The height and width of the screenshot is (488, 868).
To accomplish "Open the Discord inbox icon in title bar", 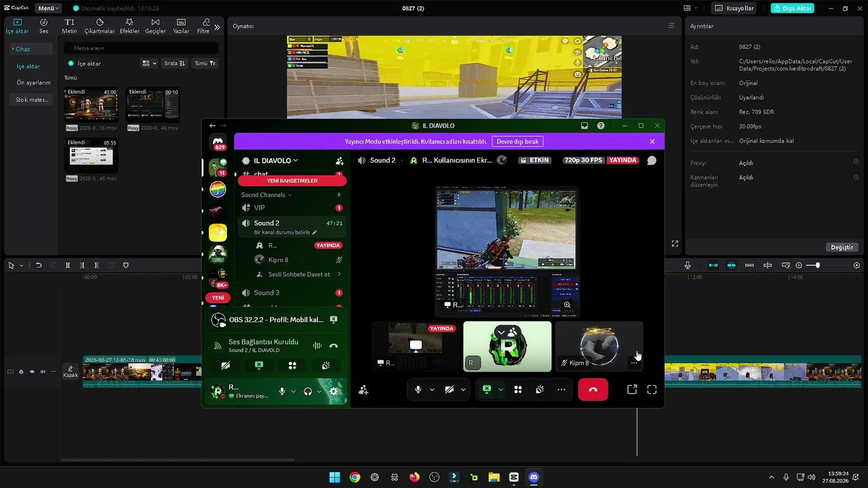I will (585, 126).
